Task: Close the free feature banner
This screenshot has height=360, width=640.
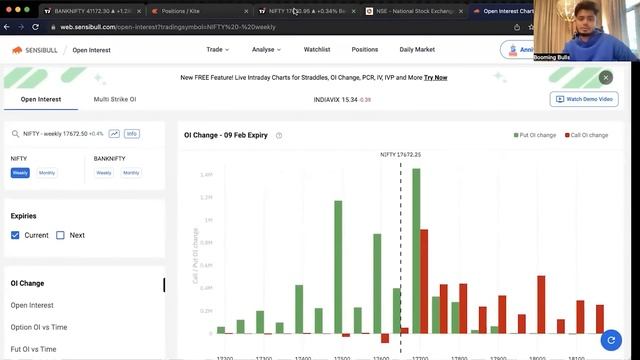Action: [606, 78]
